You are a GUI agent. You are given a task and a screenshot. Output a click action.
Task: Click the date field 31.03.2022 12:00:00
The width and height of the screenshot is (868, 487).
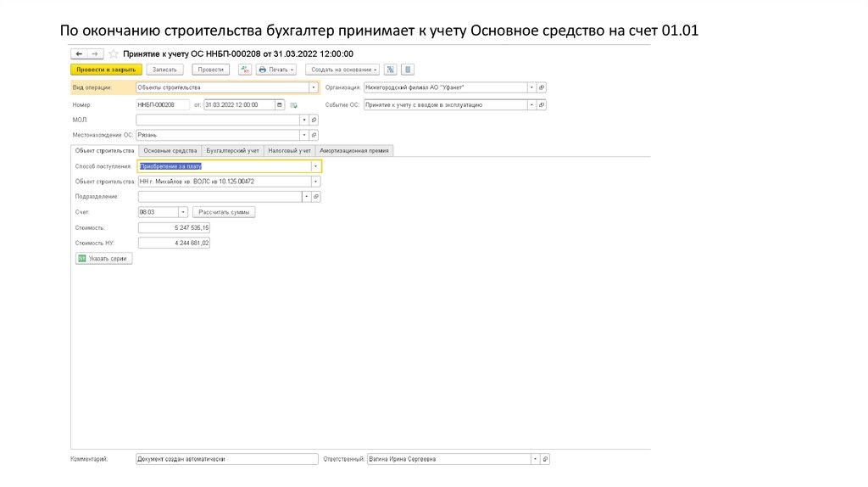[239, 104]
